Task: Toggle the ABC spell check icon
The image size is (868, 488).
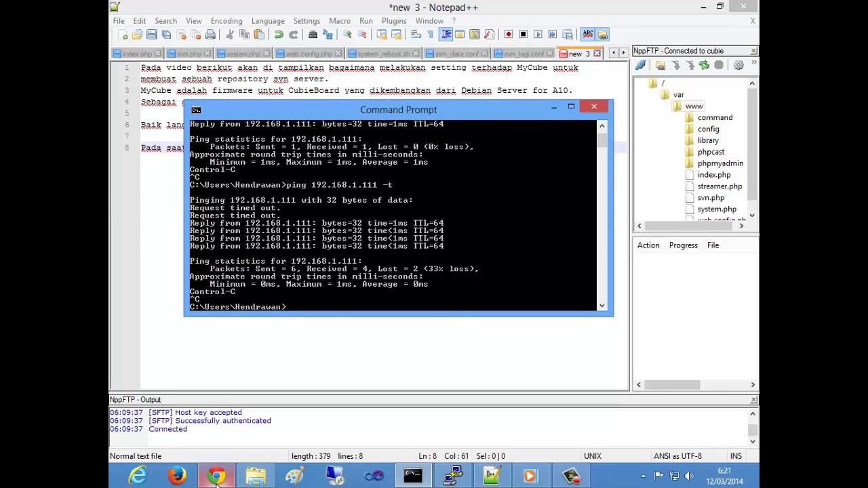Action: point(588,35)
